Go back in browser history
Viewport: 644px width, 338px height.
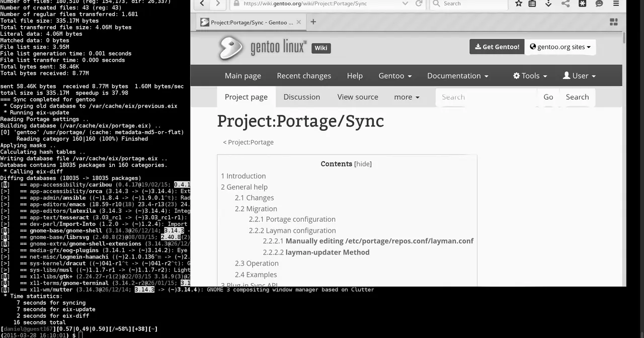click(x=202, y=4)
